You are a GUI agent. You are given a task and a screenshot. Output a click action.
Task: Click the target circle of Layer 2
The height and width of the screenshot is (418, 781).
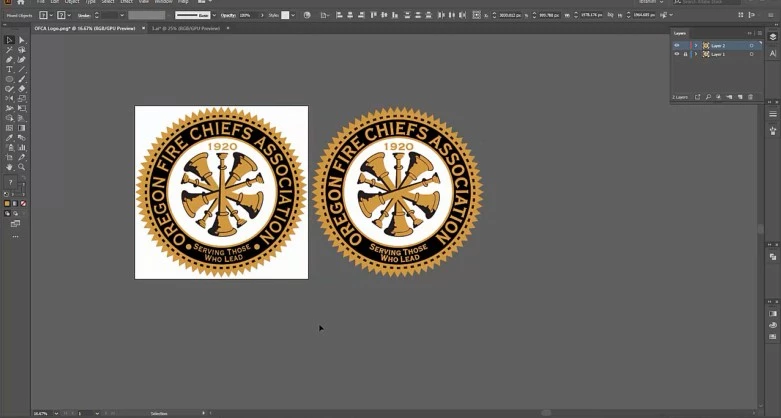(x=752, y=45)
